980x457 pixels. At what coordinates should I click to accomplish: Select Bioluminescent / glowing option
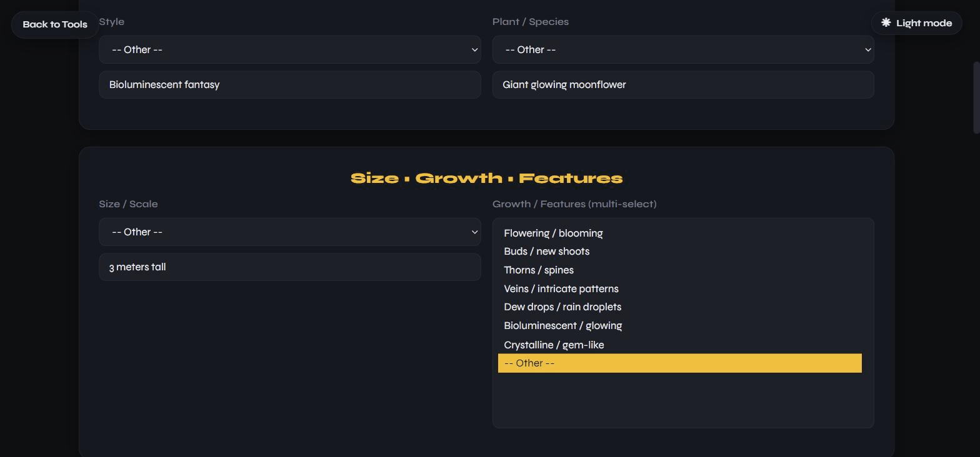pos(680,326)
